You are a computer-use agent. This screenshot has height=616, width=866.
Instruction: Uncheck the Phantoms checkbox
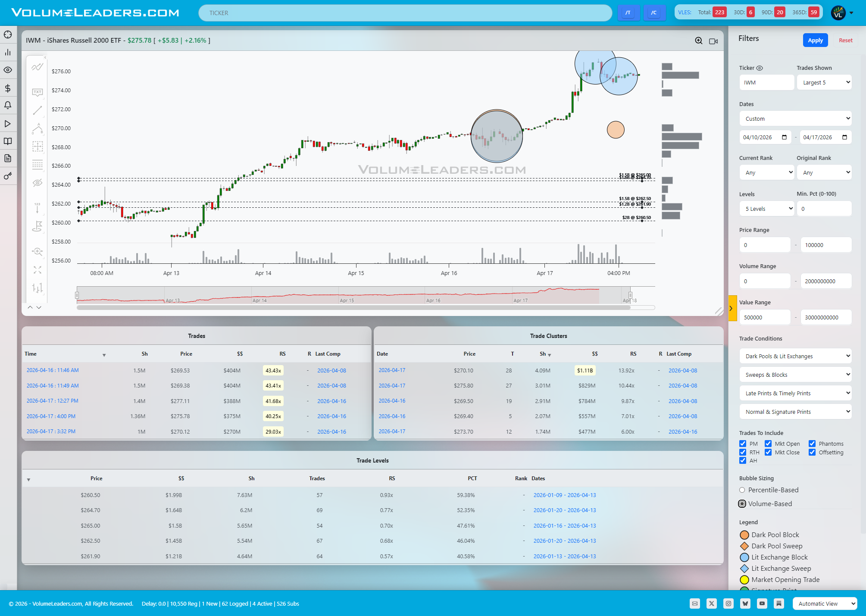click(x=812, y=444)
